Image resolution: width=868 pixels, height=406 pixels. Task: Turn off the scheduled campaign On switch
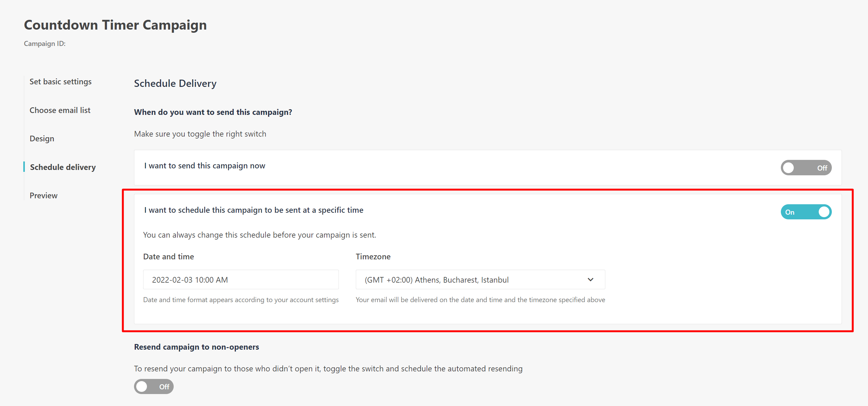point(806,212)
